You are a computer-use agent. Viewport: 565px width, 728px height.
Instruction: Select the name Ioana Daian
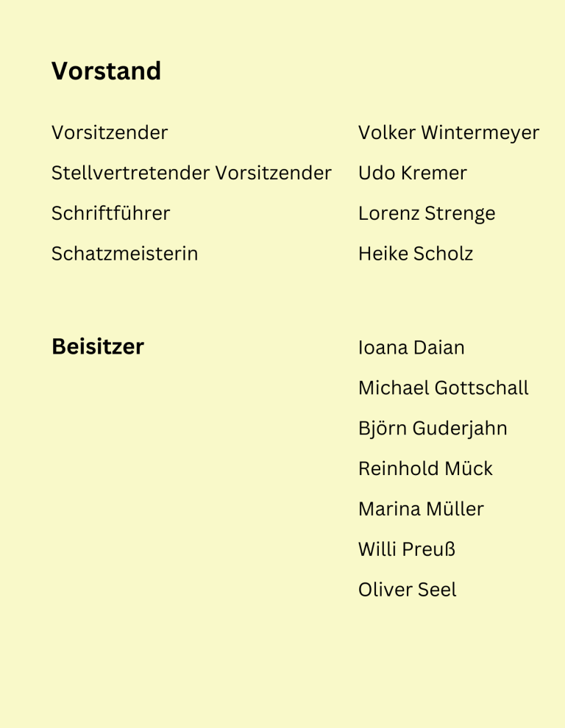tap(411, 348)
